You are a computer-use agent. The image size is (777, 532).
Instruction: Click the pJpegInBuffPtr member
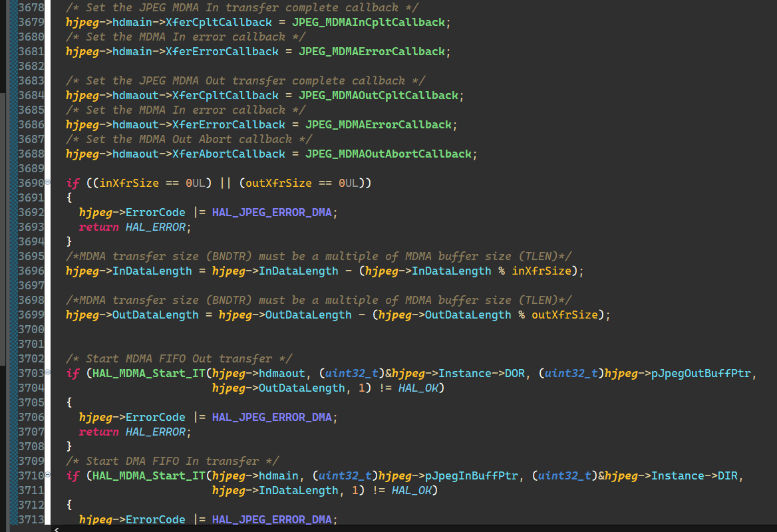[x=471, y=476]
